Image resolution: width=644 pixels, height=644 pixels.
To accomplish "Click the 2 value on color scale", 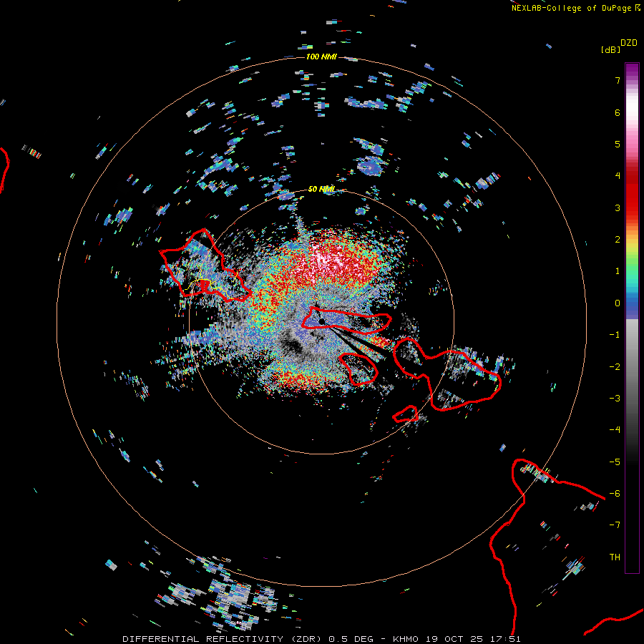I will [618, 240].
